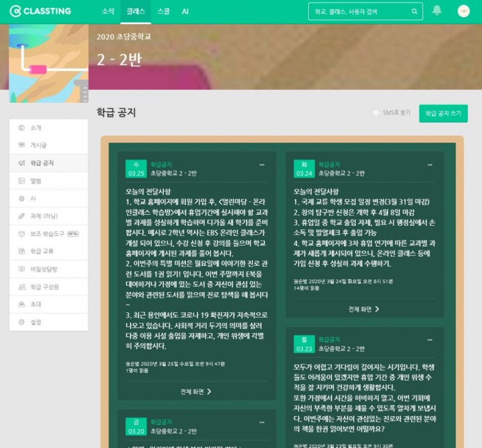Open 과제 (러닝) in the sidebar
This screenshot has height=448, width=482.
43,216
